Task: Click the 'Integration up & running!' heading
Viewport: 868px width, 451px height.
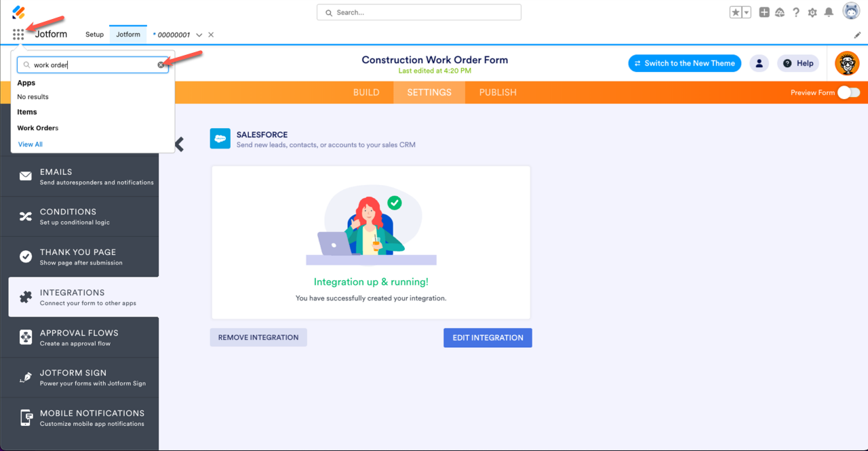Action: pyautogui.click(x=371, y=282)
